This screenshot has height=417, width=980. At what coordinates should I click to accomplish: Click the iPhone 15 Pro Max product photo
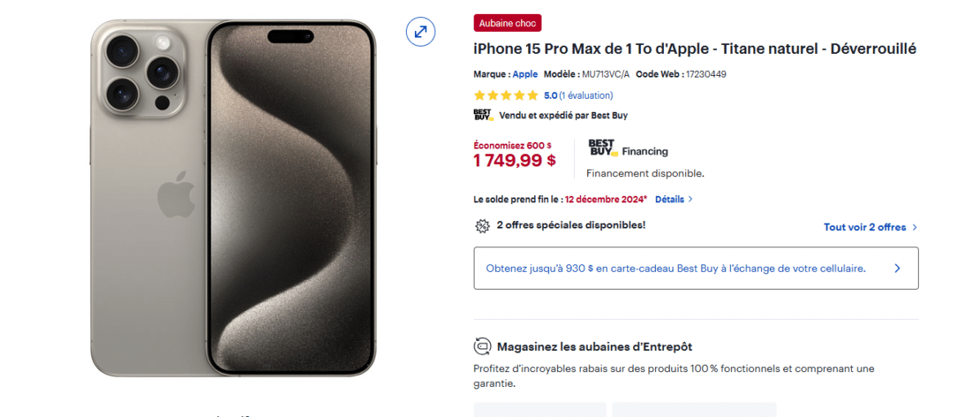[234, 198]
